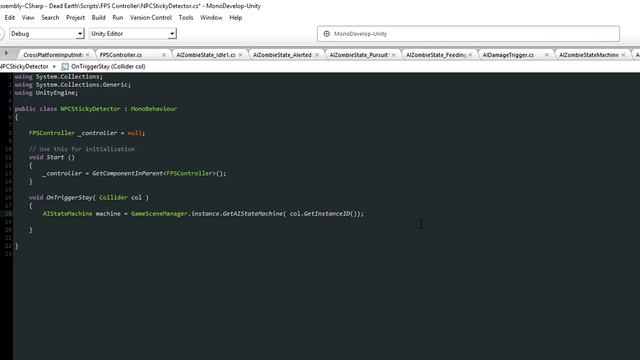The height and width of the screenshot is (360, 640).
Task: Click the line 18 number in gutter
Action: coord(9,213)
